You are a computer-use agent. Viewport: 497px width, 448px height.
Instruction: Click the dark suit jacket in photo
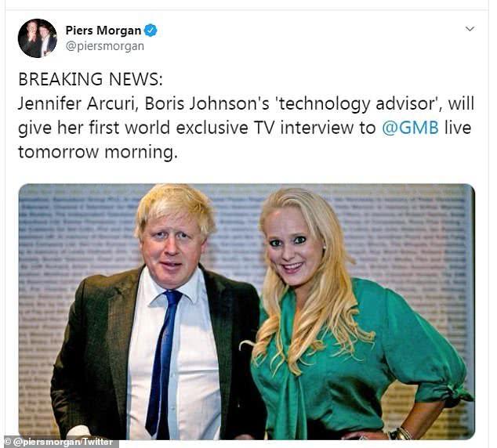[95, 352]
